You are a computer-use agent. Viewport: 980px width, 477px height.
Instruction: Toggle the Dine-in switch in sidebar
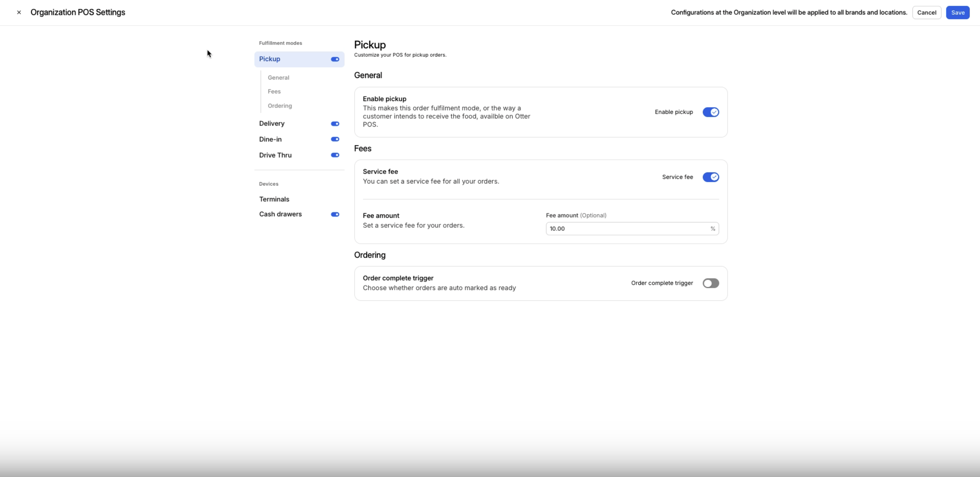pyautogui.click(x=335, y=139)
